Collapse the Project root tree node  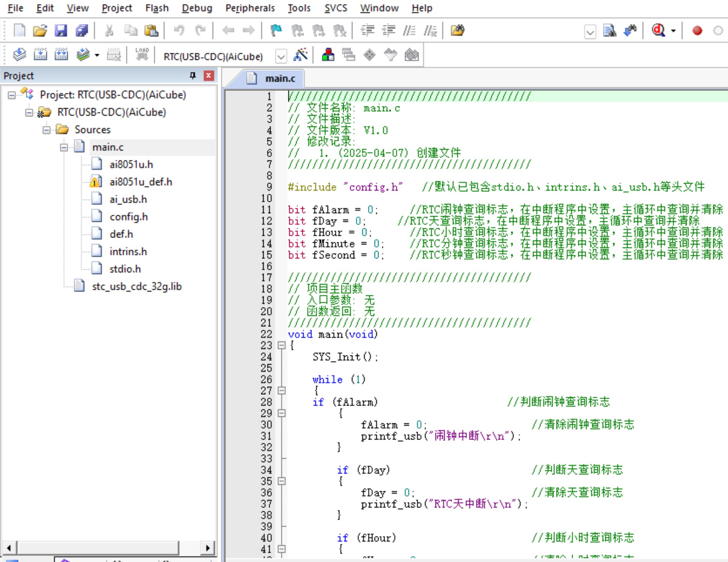[x=12, y=95]
